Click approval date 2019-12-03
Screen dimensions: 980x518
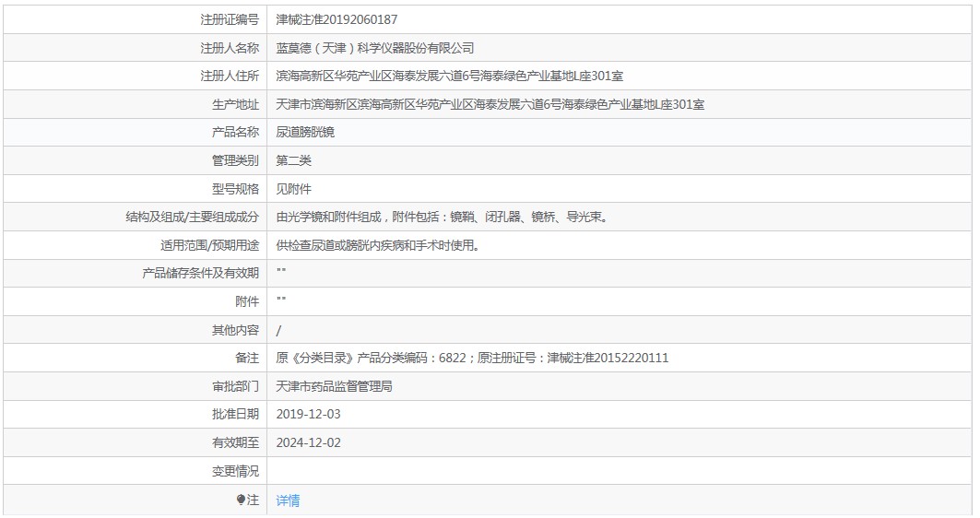[308, 414]
